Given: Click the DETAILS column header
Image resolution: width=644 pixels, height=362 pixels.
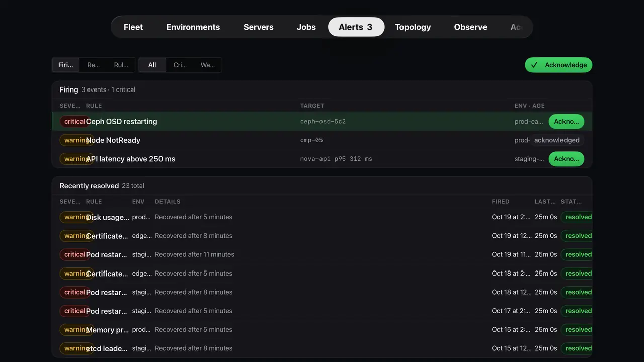Looking at the screenshot, I should pos(168,202).
